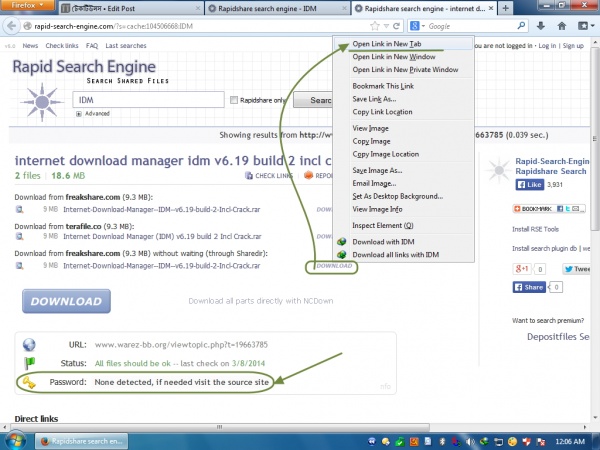Click the big blue DOWNLOAD button
This screenshot has width=600, height=450.
pyautogui.click(x=66, y=301)
